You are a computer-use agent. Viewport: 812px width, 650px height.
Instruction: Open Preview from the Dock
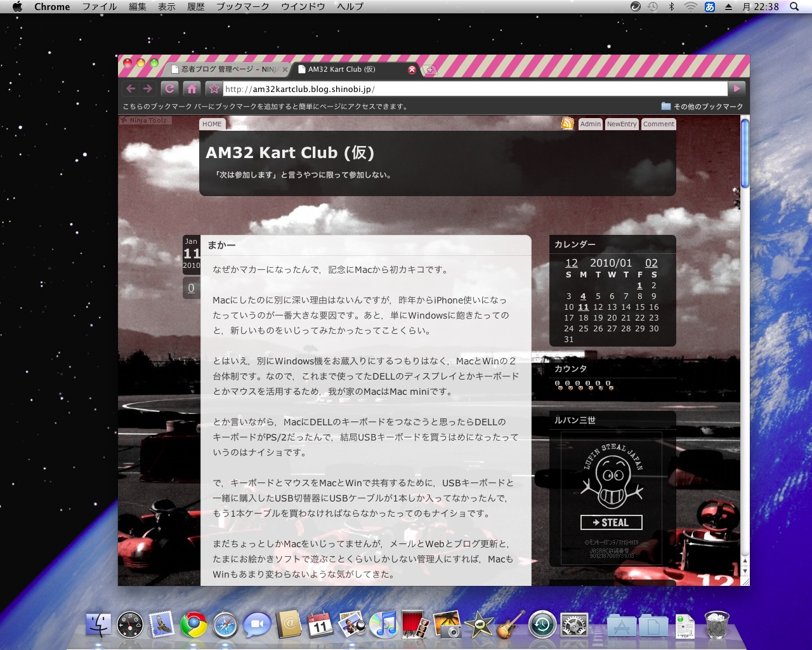click(x=352, y=625)
